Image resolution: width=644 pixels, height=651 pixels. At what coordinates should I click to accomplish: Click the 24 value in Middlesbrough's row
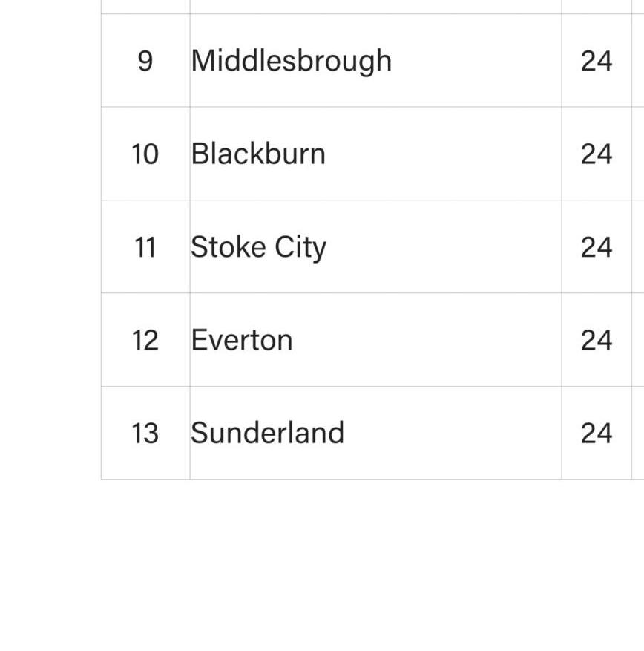click(x=597, y=61)
